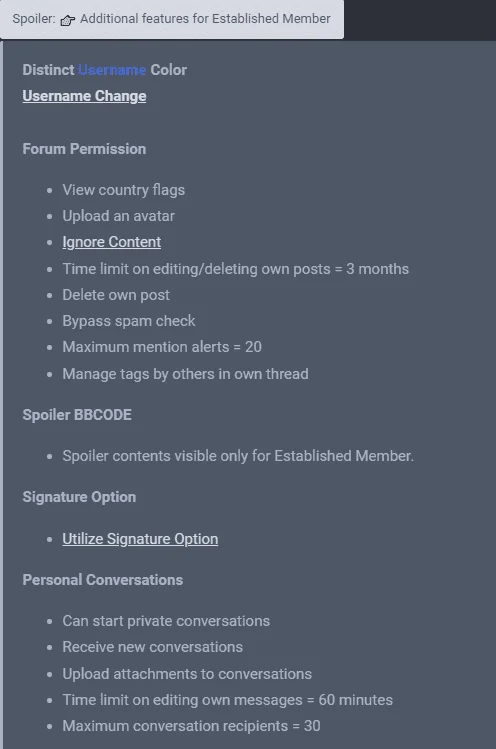The height and width of the screenshot is (749, 496).
Task: Click the Bypass spam check item
Action: [x=129, y=321]
